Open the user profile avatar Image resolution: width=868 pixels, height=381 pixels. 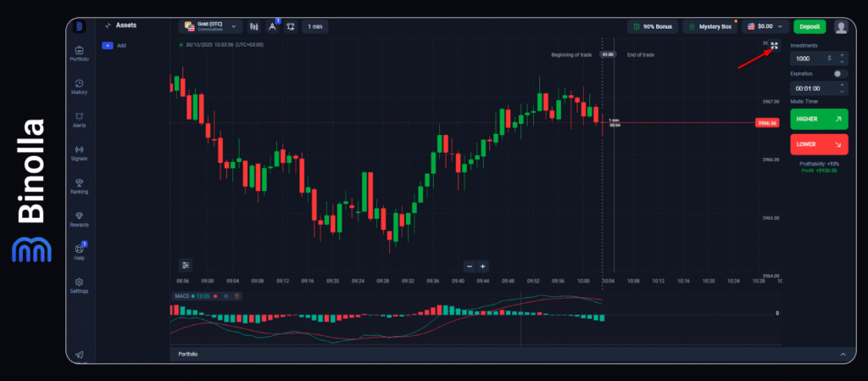[841, 27]
